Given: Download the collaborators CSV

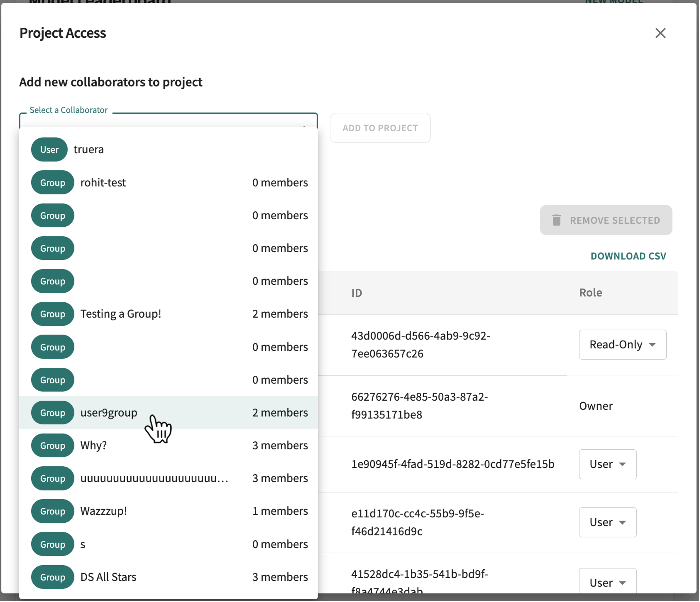Looking at the screenshot, I should pos(628,256).
